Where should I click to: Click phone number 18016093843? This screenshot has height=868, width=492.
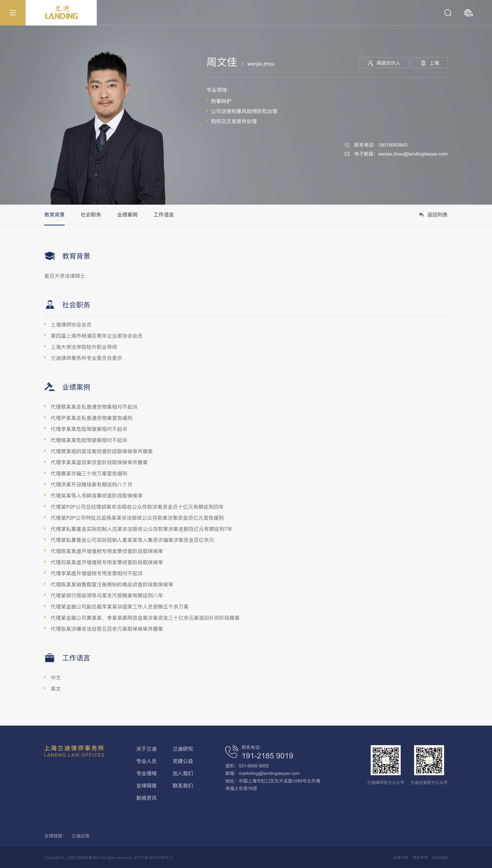[393, 145]
